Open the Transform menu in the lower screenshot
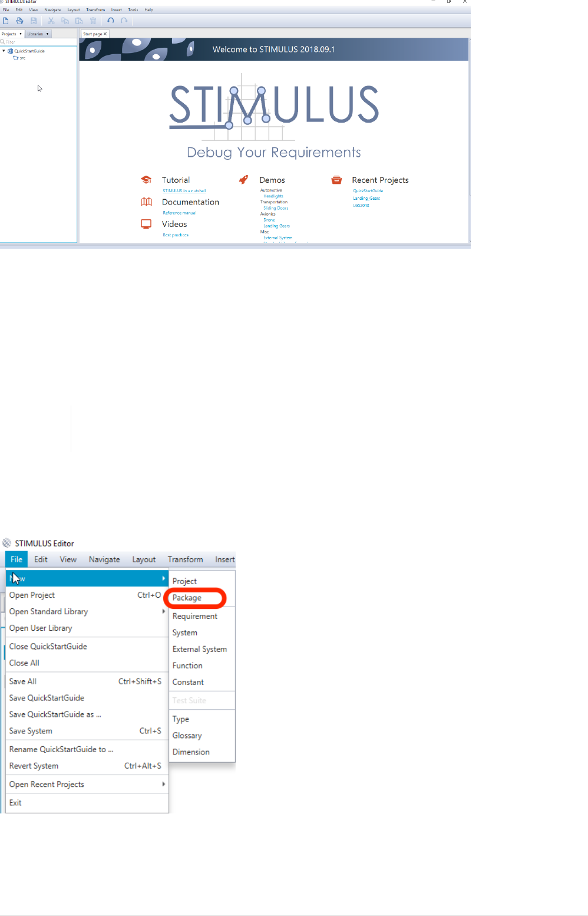The width and height of the screenshot is (588, 916). pos(185,559)
